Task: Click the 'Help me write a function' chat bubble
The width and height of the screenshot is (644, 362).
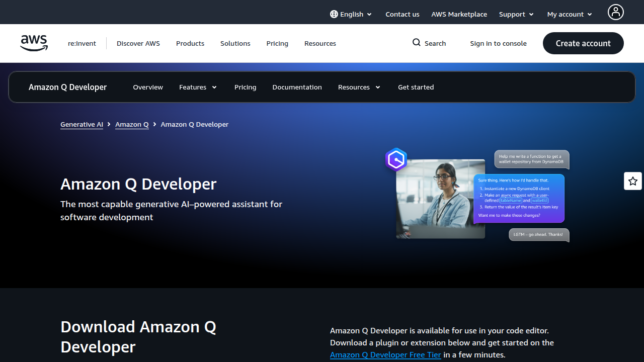Action: click(531, 159)
